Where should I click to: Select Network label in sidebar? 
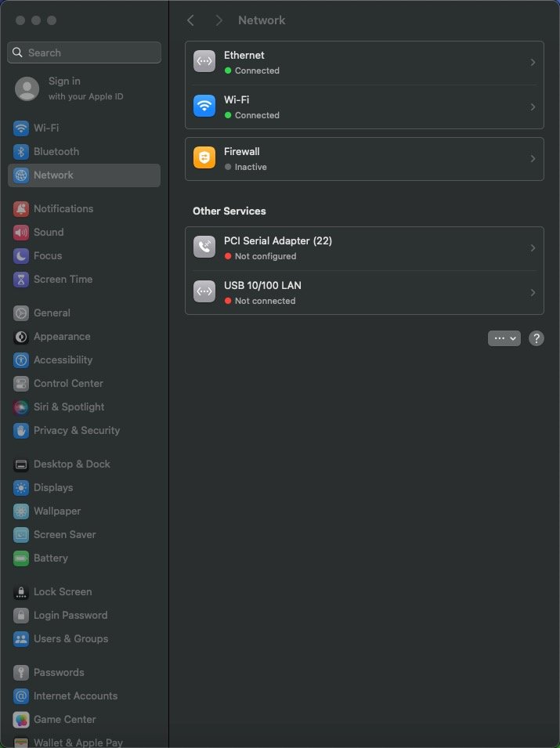(53, 175)
